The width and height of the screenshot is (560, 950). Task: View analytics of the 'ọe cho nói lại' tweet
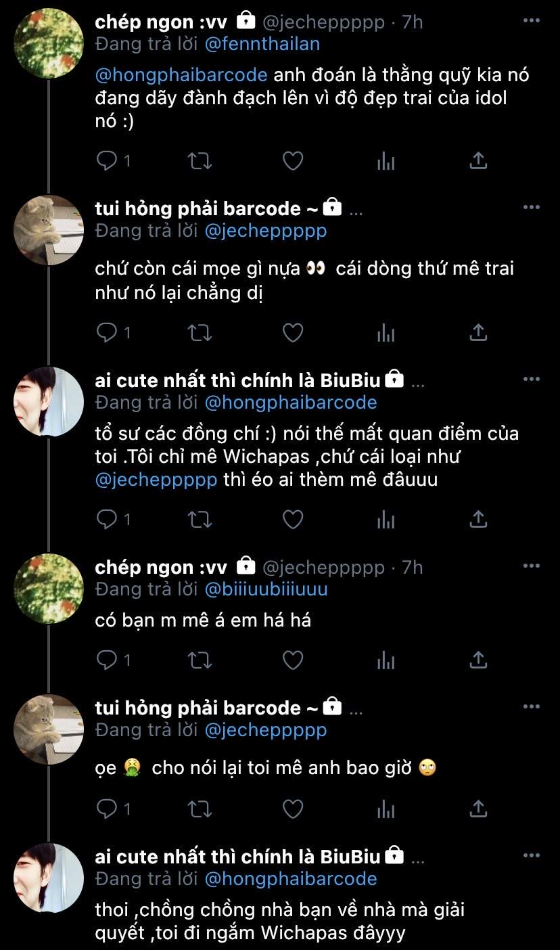(386, 808)
